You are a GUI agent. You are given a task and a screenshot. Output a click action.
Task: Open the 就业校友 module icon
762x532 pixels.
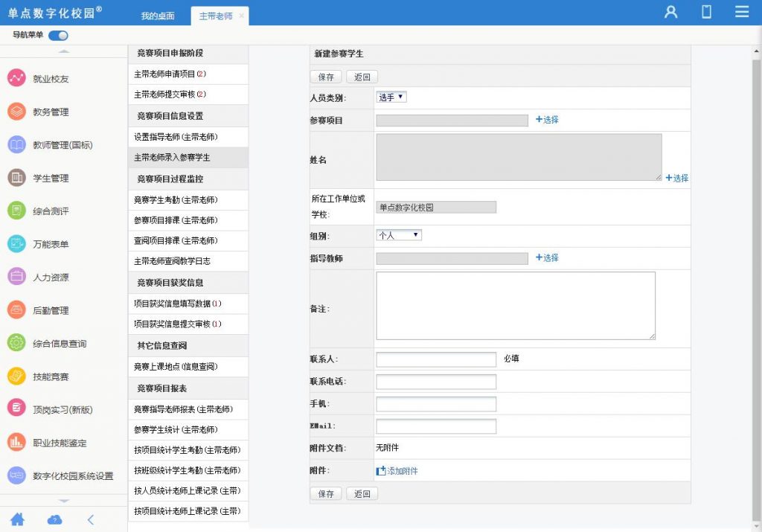tap(16, 77)
